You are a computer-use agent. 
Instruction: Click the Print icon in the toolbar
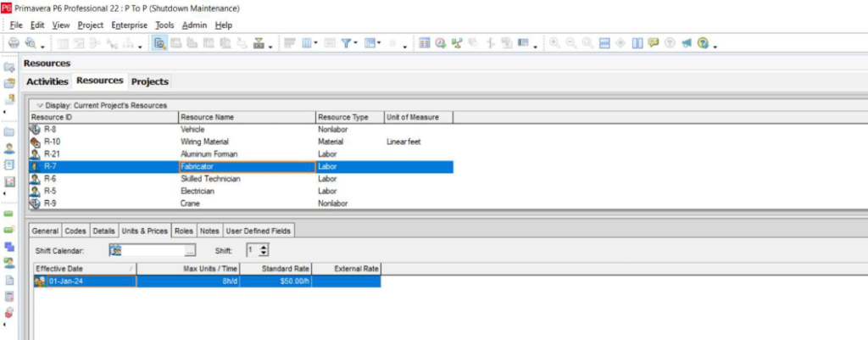coord(14,43)
